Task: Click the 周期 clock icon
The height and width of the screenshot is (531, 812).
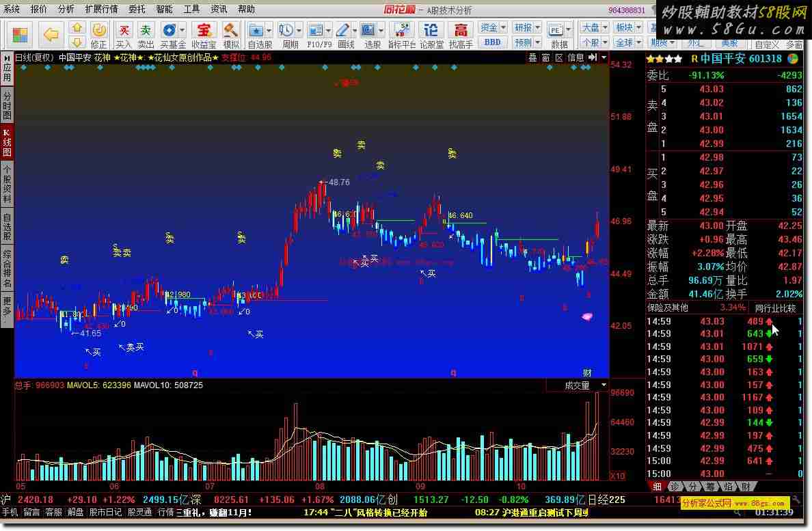Action: [x=286, y=31]
